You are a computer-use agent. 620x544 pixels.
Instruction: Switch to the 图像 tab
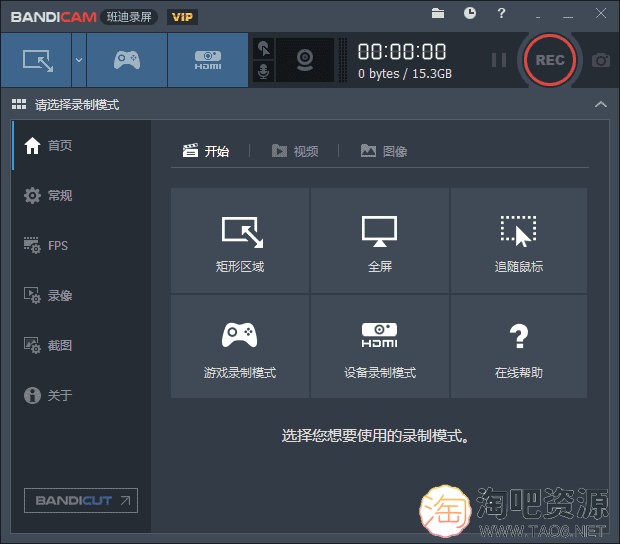tap(384, 151)
